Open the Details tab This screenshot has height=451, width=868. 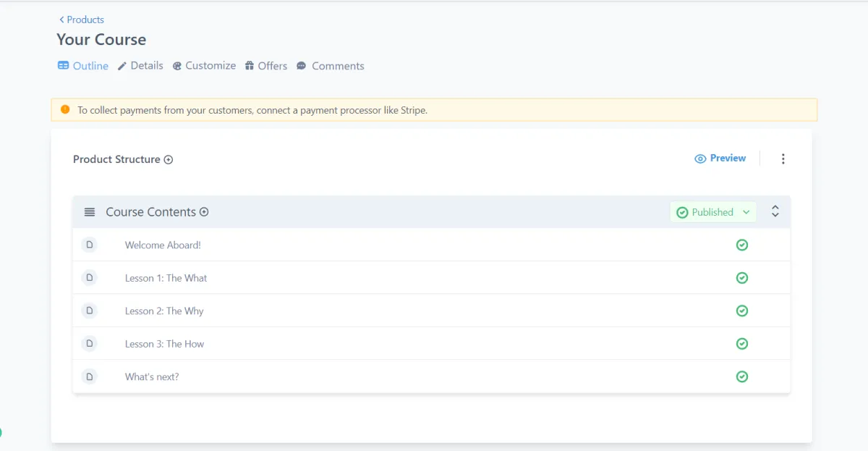pos(140,66)
